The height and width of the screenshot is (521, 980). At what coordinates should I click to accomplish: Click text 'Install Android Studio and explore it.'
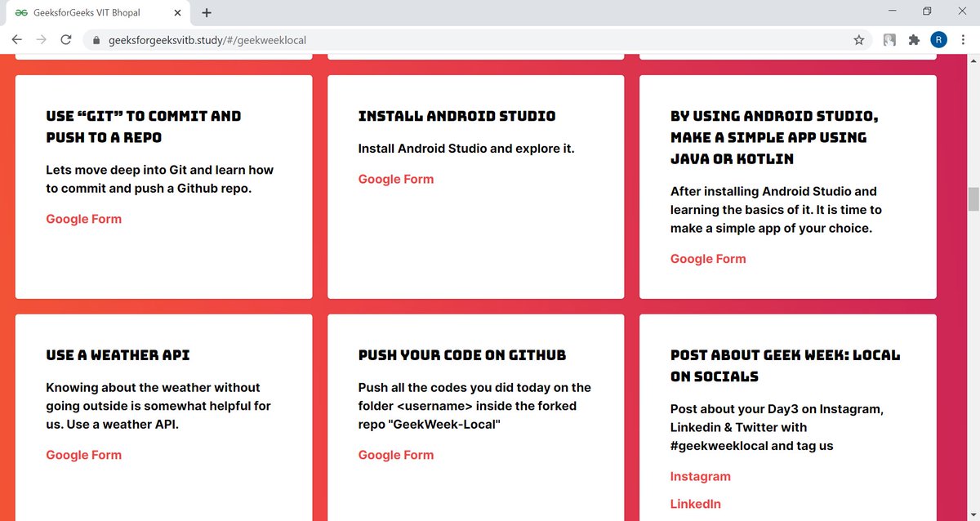pos(467,149)
